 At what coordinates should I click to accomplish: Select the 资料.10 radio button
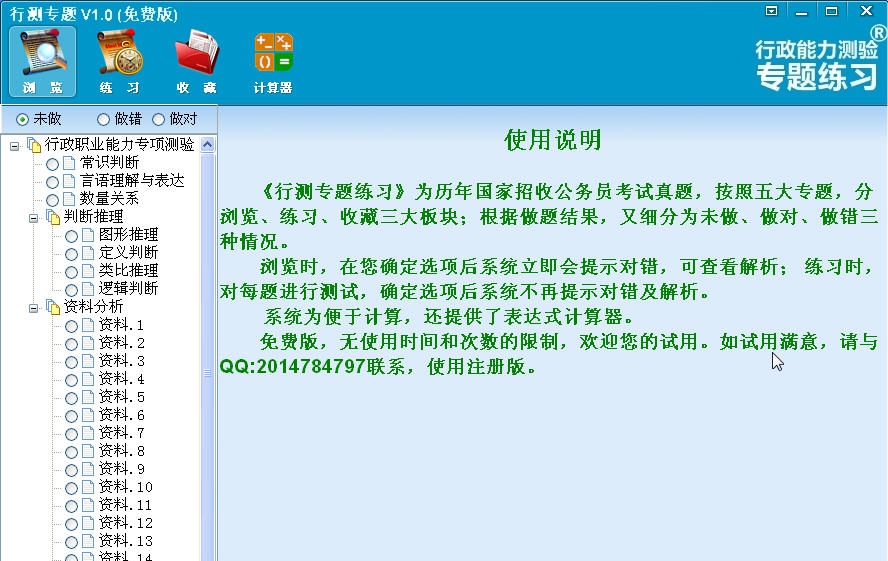(71, 488)
